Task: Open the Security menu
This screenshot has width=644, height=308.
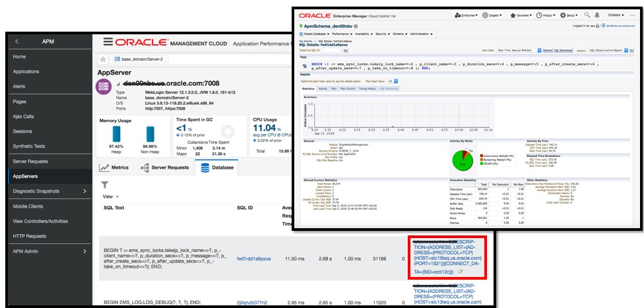Action: (383, 34)
